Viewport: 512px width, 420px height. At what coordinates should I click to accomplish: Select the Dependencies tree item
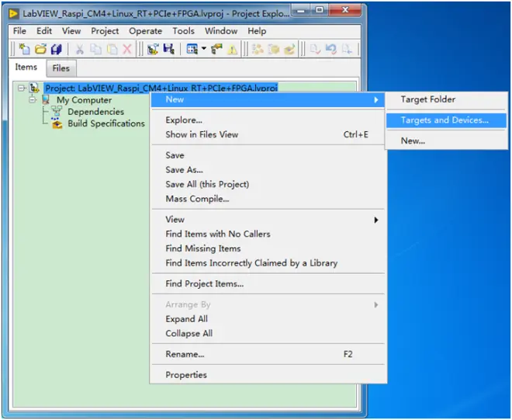(96, 112)
